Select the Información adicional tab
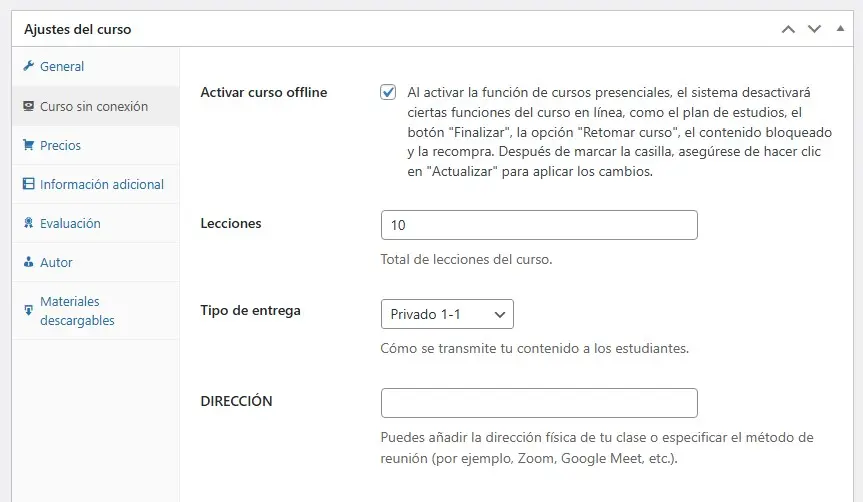863x502 pixels. tap(101, 184)
